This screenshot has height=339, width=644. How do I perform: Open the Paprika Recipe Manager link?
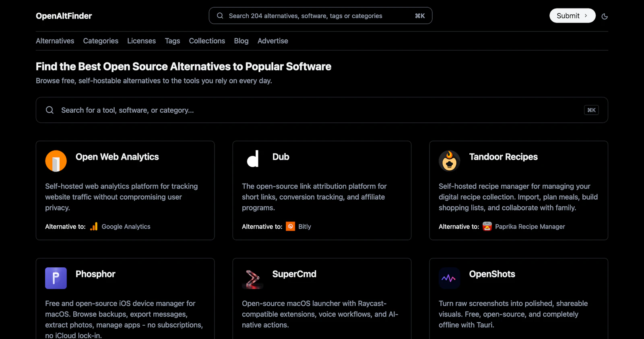point(530,227)
